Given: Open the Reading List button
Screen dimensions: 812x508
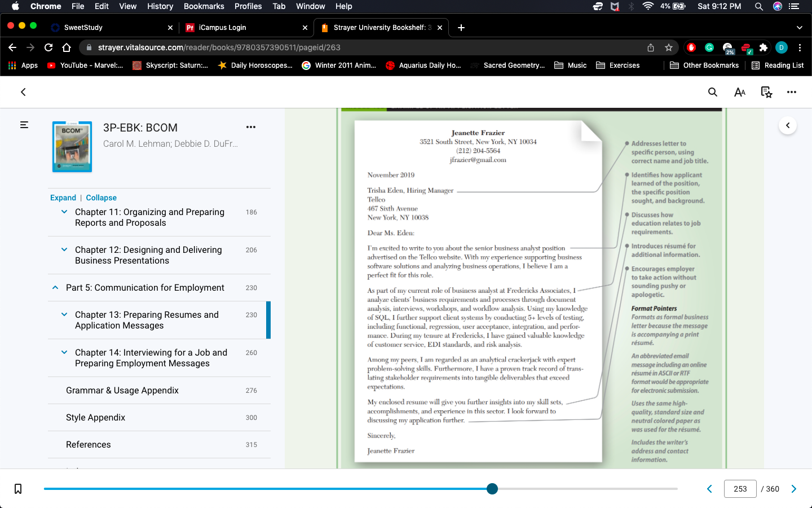Looking at the screenshot, I should coord(778,65).
